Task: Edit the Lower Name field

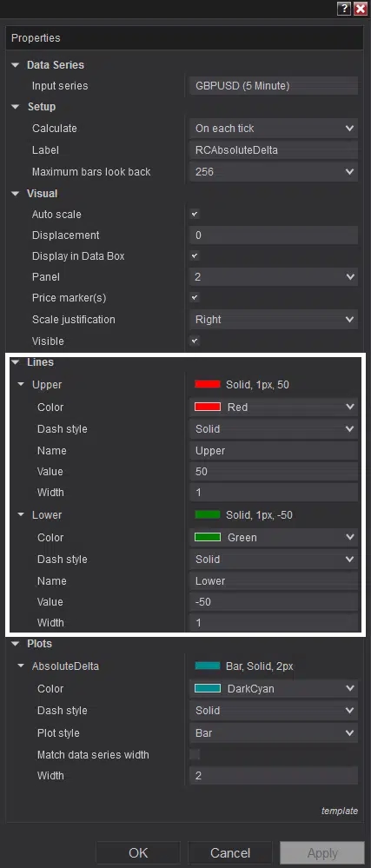Action: pyautogui.click(x=274, y=580)
